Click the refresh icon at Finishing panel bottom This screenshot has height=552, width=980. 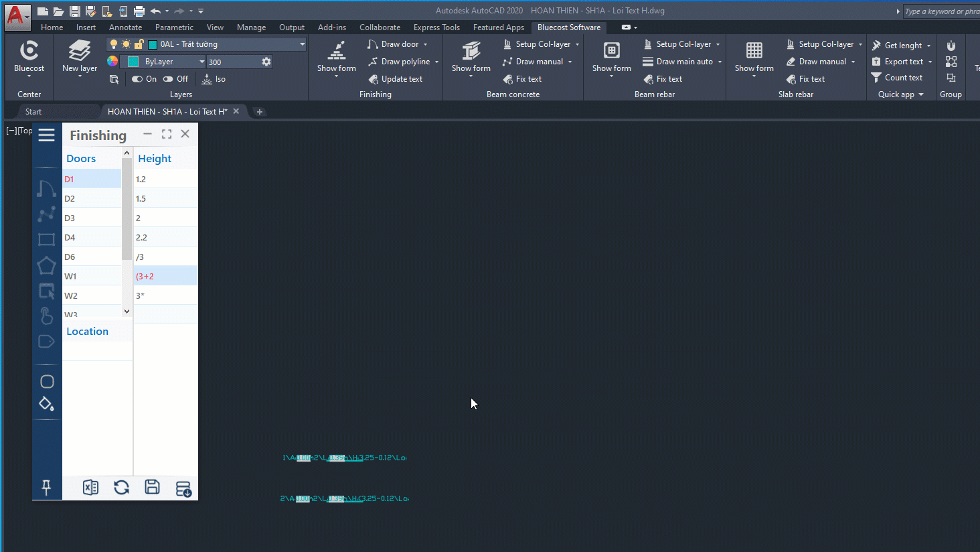[x=121, y=488]
